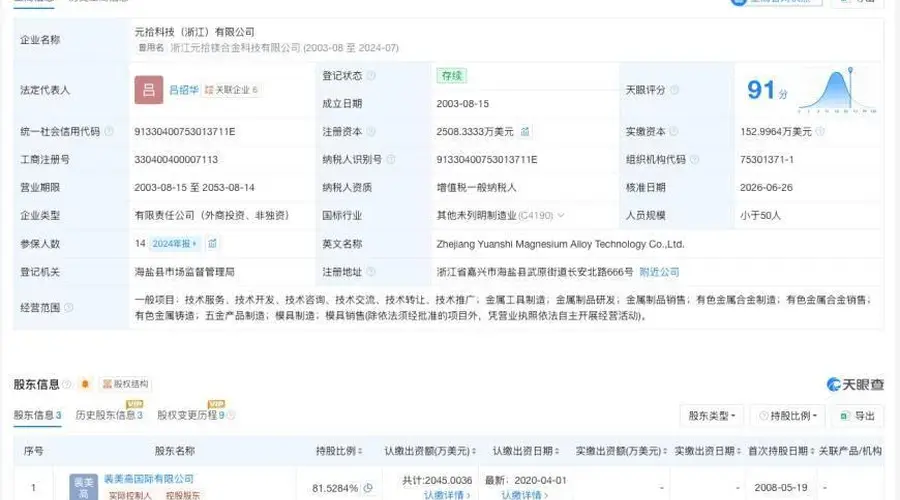
Task: Click the 存续 status badge
Action: pos(451,76)
